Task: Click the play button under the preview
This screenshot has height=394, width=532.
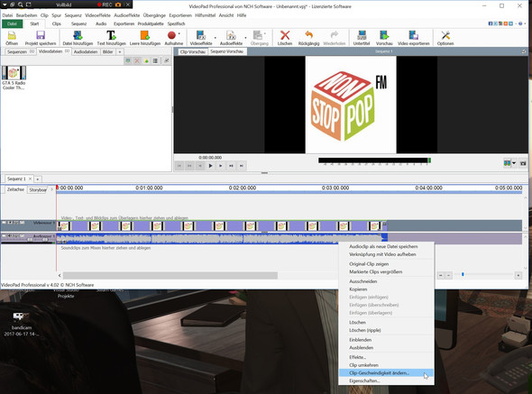Action: pyautogui.click(x=210, y=166)
